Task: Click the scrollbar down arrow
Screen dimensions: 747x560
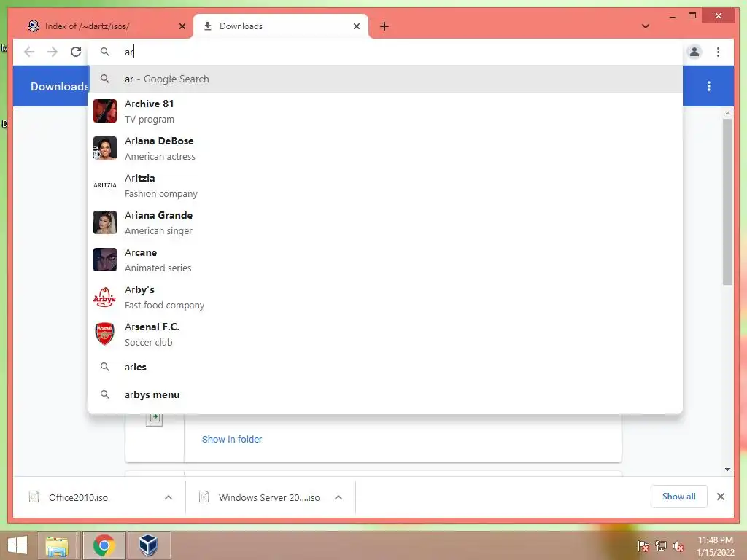Action: coord(727,470)
